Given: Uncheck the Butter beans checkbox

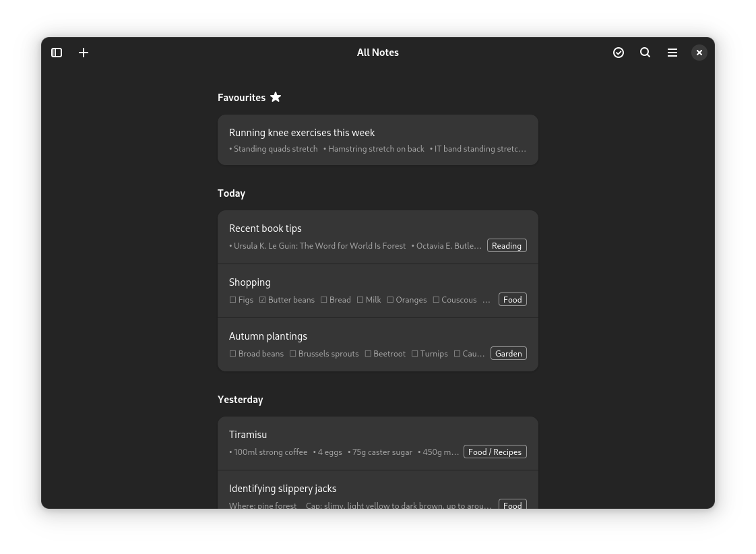Looking at the screenshot, I should (x=263, y=300).
